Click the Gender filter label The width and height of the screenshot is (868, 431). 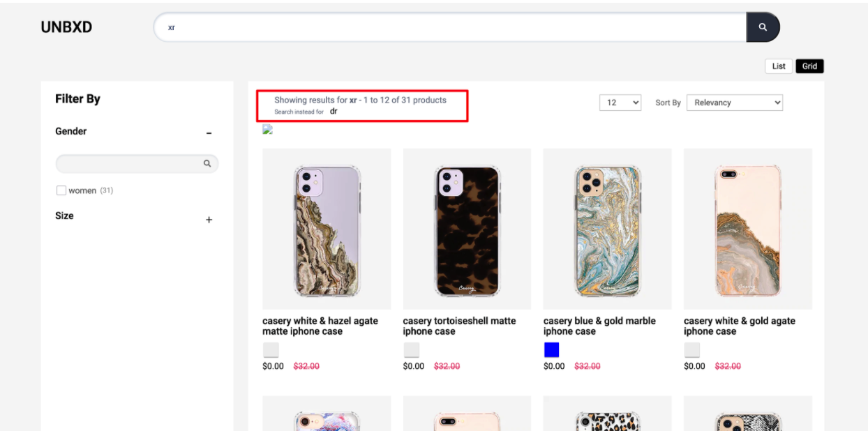(x=71, y=131)
